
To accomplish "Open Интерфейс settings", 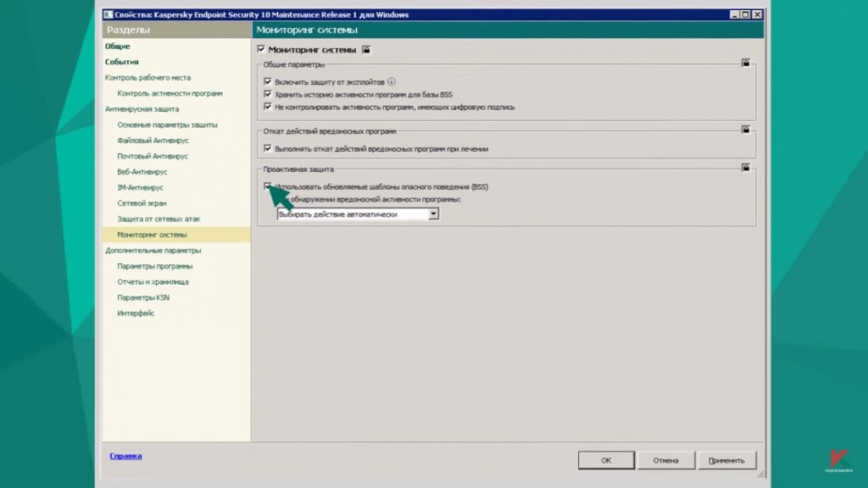I will [x=136, y=313].
